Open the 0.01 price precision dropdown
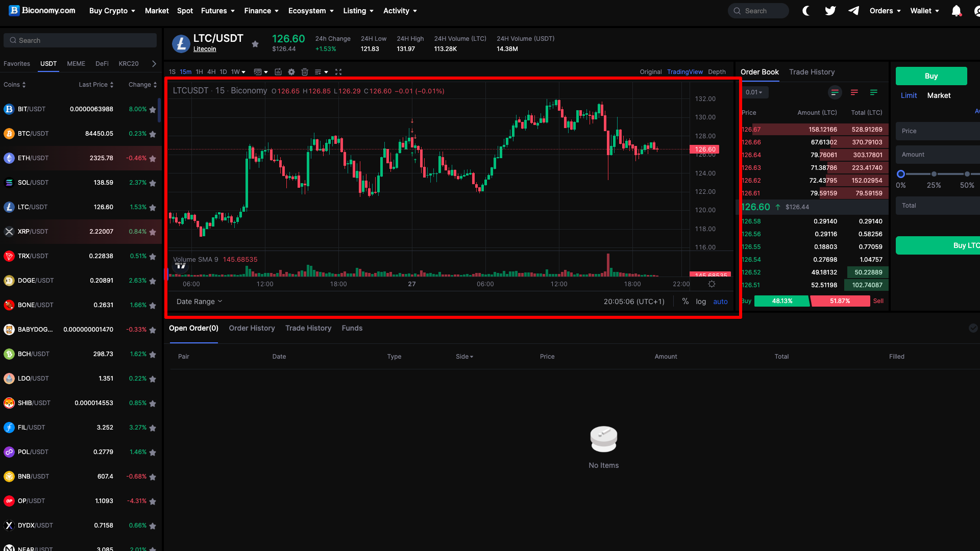This screenshot has width=980, height=551. pyautogui.click(x=754, y=92)
